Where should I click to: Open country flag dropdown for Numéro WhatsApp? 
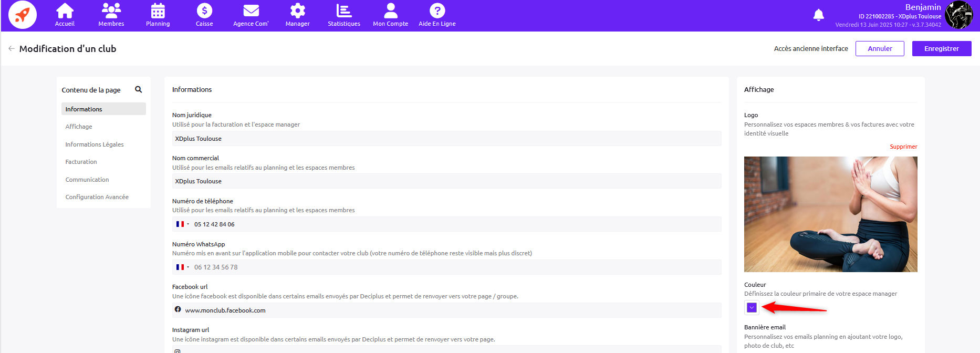[x=183, y=267]
